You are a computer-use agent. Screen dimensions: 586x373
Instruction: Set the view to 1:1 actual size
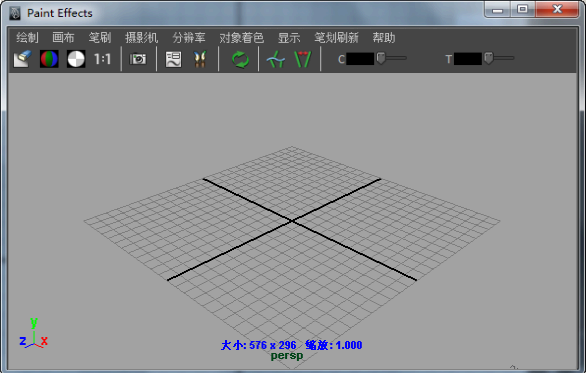pos(102,59)
